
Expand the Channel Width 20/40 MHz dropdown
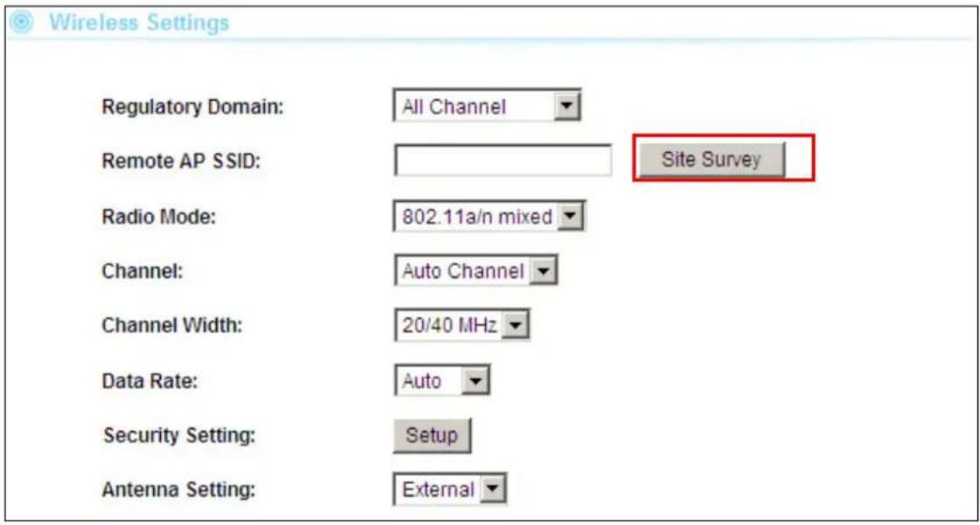pyautogui.click(x=462, y=325)
